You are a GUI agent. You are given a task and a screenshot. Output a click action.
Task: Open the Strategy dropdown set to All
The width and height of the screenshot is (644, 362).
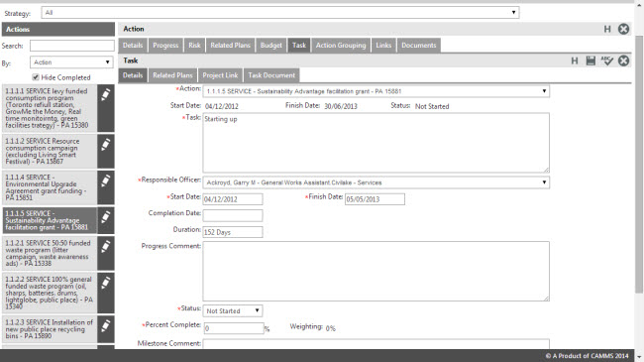[x=280, y=12]
